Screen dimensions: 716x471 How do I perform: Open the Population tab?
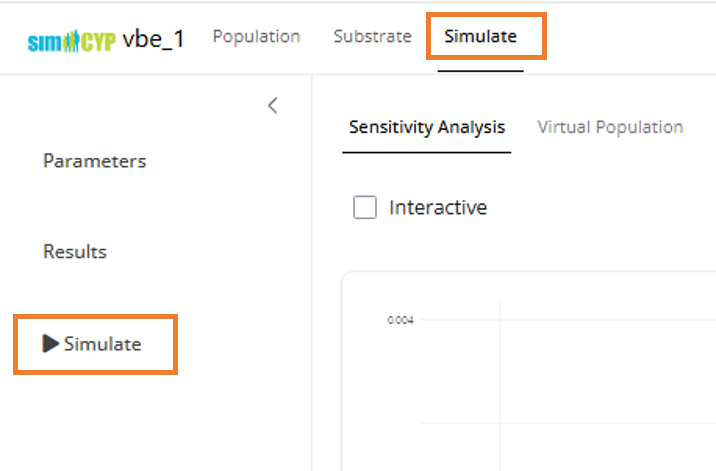click(x=256, y=37)
